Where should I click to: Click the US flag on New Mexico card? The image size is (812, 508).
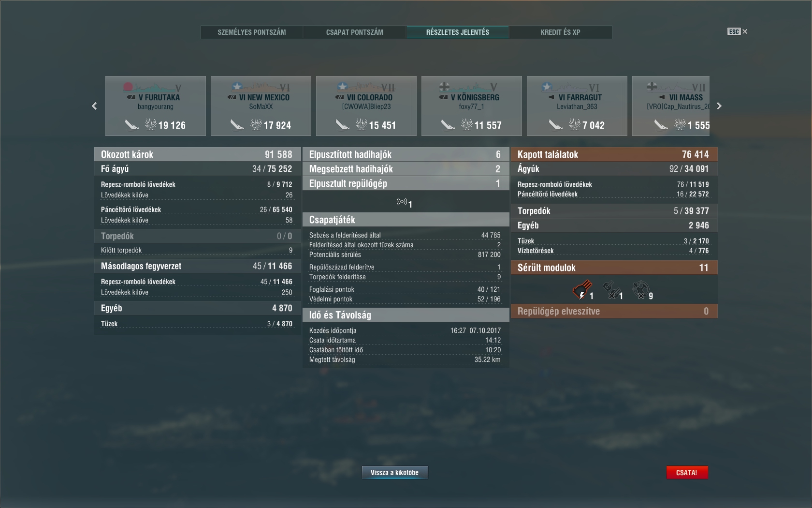click(237, 87)
